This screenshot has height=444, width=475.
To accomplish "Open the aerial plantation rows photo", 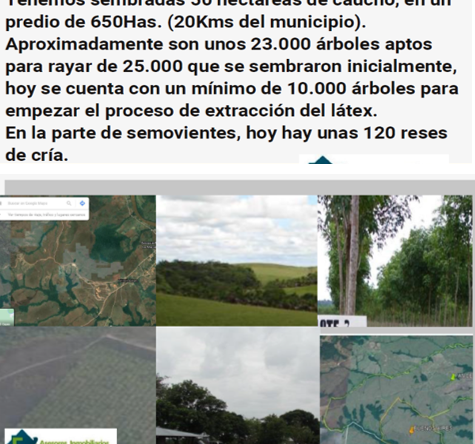I will click(78, 385).
